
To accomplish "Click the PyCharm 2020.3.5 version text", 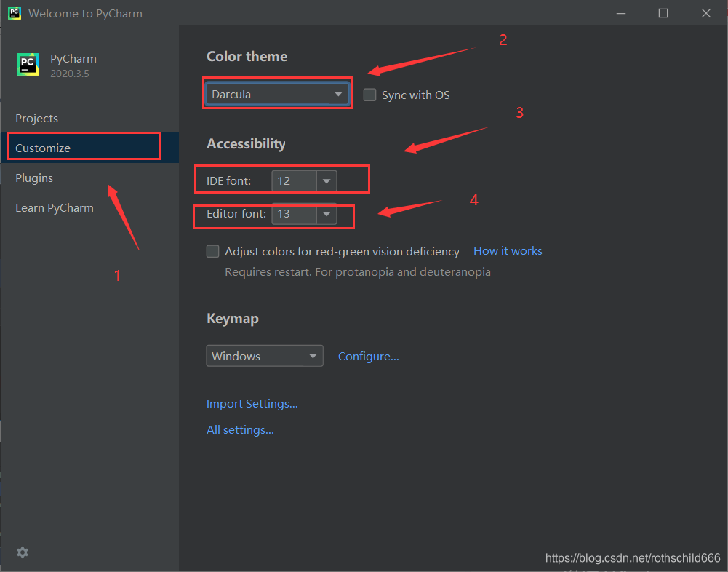I will pos(70,74).
